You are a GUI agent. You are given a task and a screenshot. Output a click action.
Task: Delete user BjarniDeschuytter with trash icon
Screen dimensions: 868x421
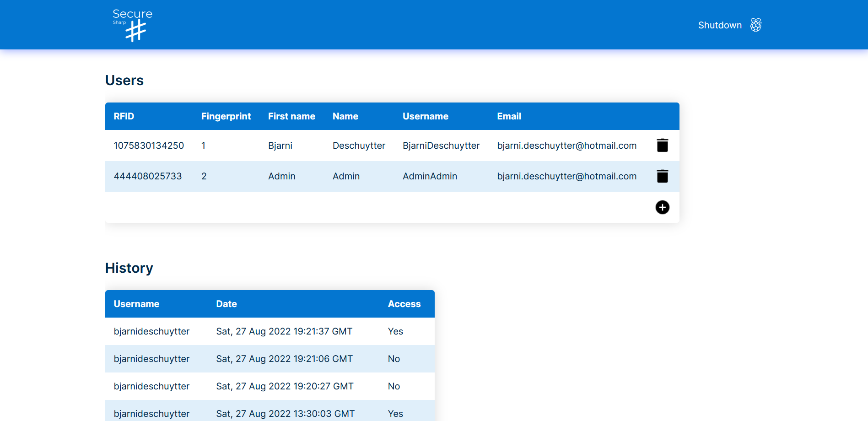pyautogui.click(x=662, y=146)
